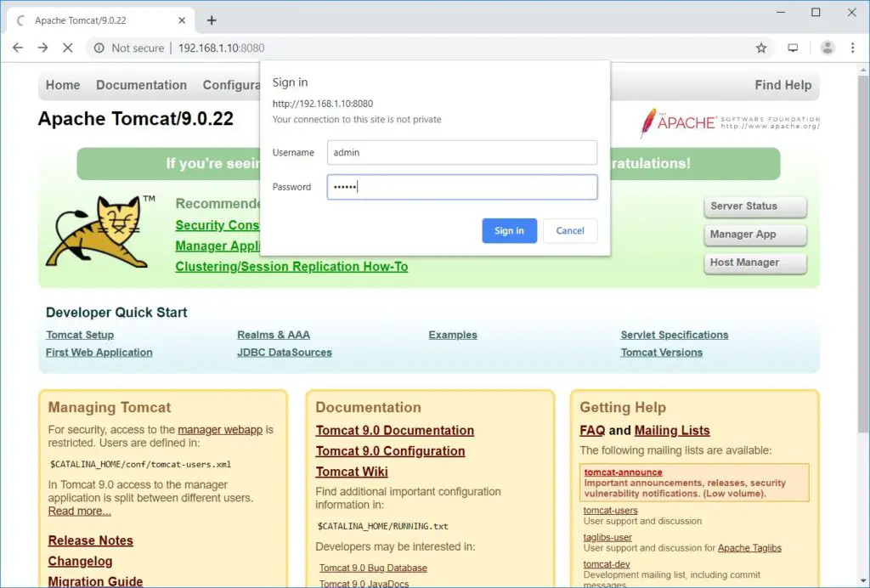Open the Migration Guide link
The width and height of the screenshot is (870, 588).
pyautogui.click(x=95, y=581)
